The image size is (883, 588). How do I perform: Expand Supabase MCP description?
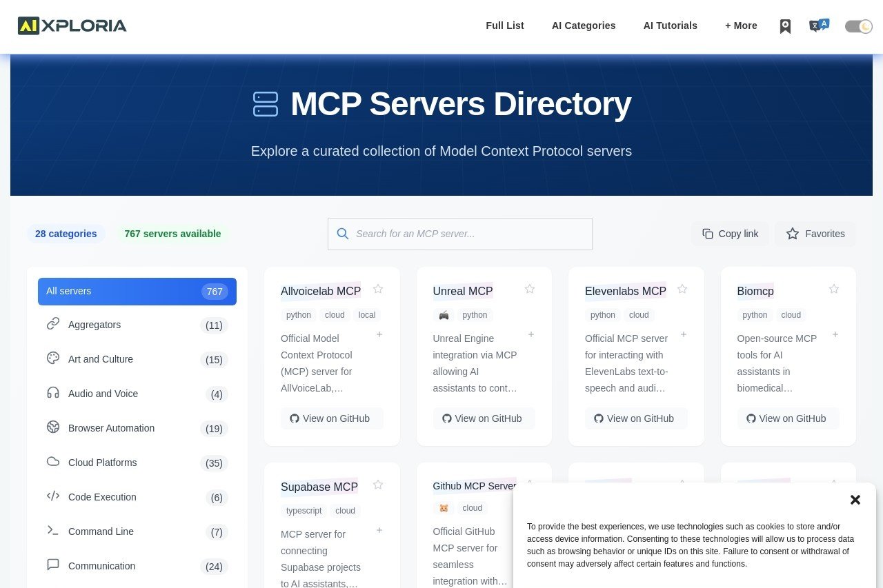tap(379, 530)
